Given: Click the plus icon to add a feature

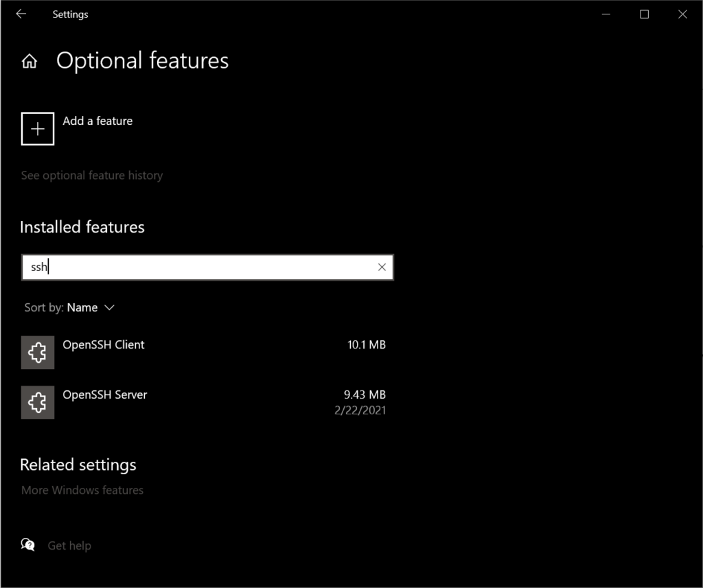Looking at the screenshot, I should [38, 129].
